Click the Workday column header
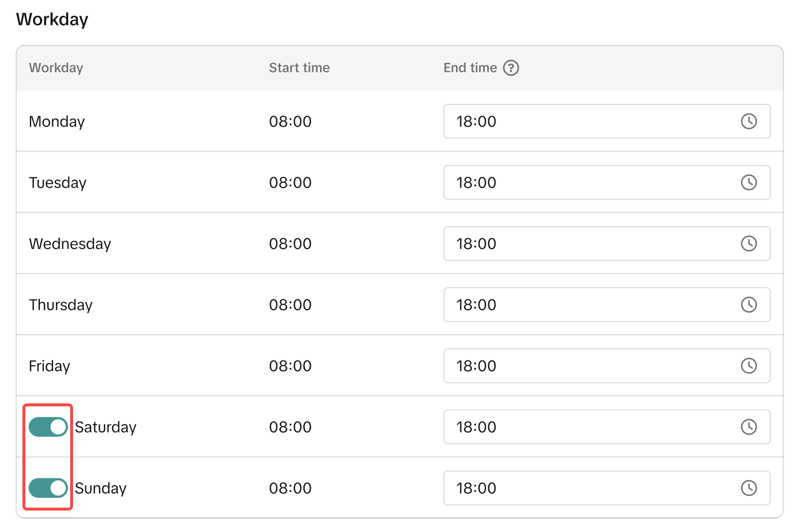This screenshot has height=532, width=798. tap(56, 68)
